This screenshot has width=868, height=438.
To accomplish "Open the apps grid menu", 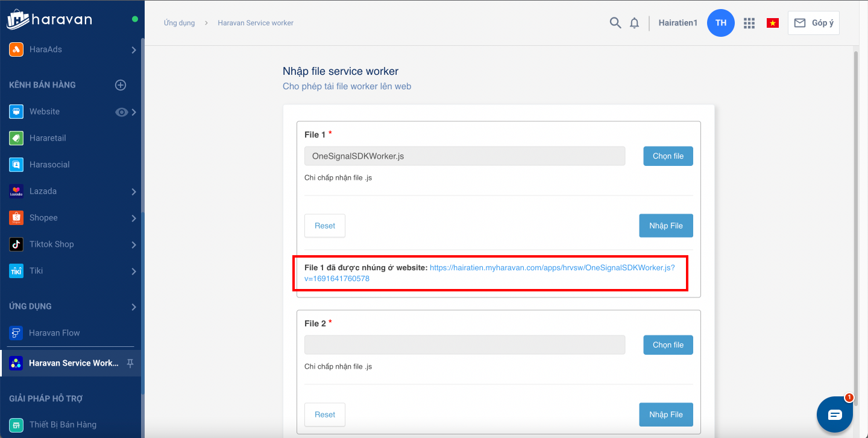I will 749,23.
